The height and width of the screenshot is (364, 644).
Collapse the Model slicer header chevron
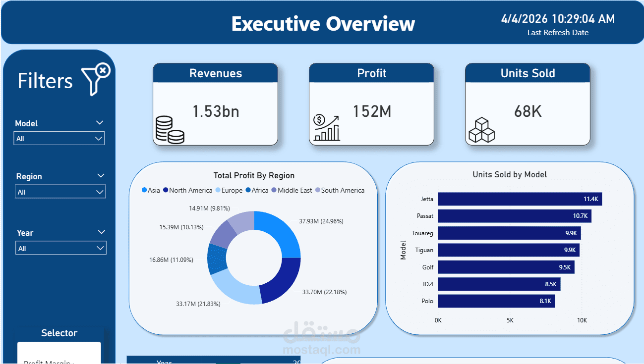pos(100,123)
